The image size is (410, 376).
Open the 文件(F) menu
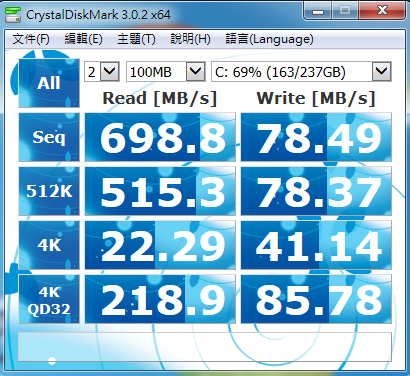click(31, 39)
